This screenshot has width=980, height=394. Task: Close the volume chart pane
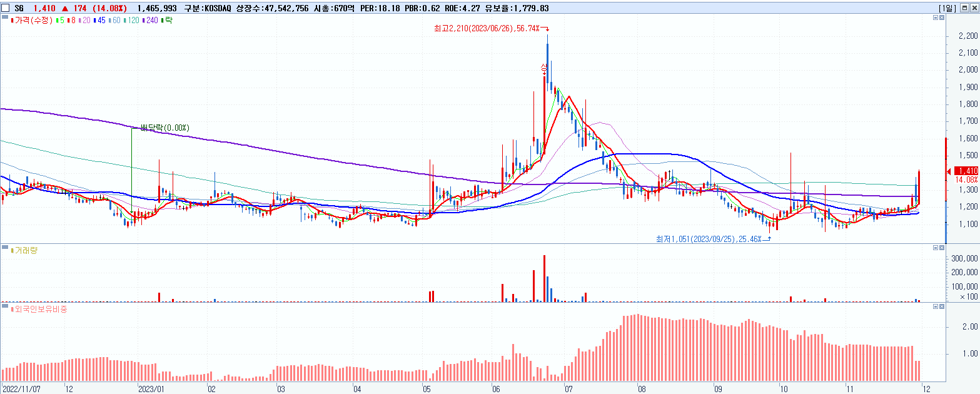click(942, 248)
